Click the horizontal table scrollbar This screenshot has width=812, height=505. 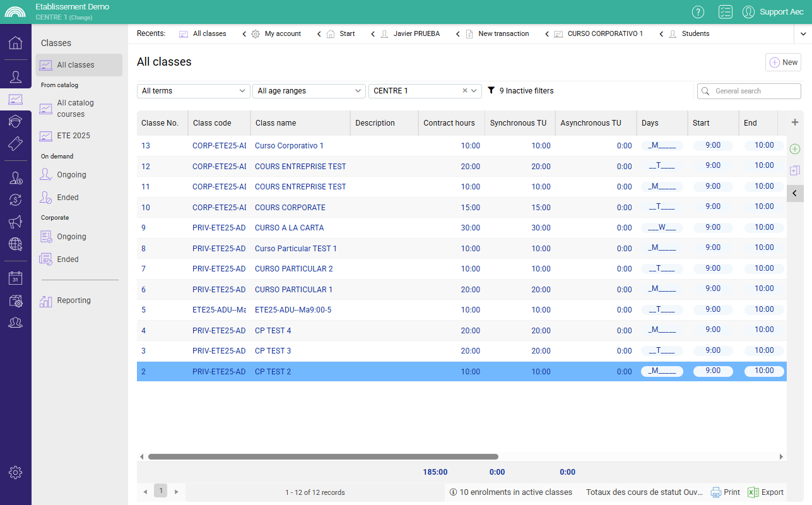pyautogui.click(x=323, y=456)
